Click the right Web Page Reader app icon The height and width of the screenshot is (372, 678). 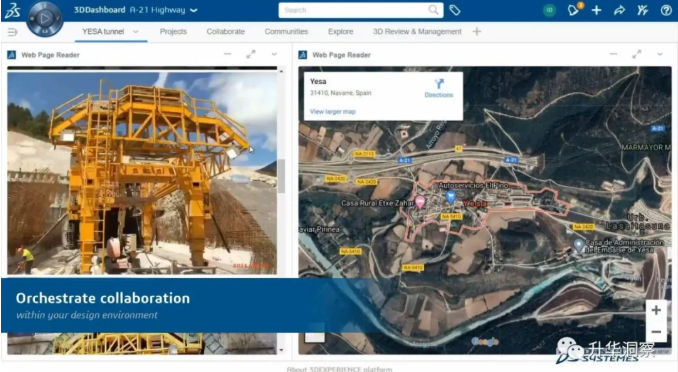303,55
